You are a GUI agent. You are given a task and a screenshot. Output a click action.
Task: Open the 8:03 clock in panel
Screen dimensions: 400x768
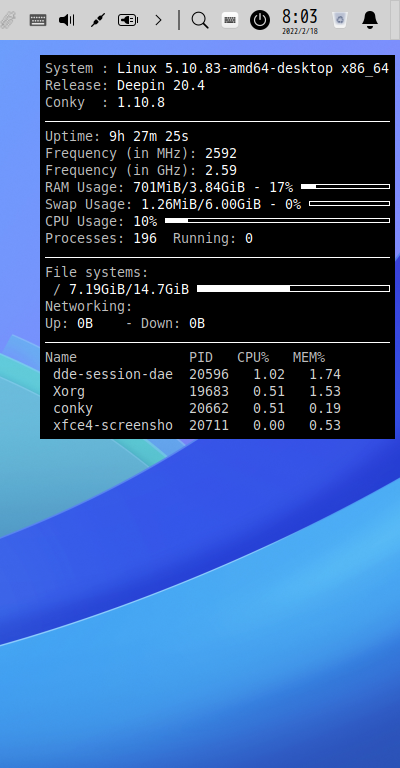coord(300,17)
